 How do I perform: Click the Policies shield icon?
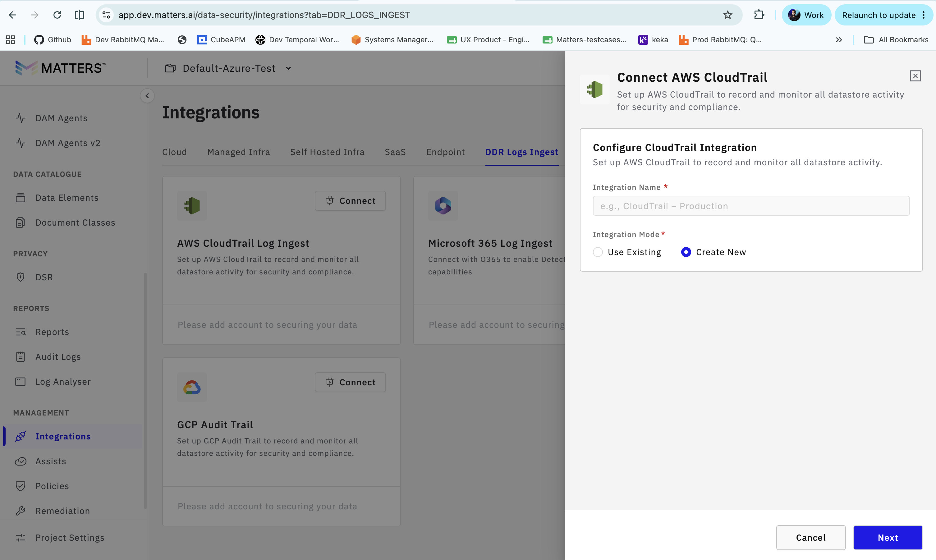[x=21, y=486]
